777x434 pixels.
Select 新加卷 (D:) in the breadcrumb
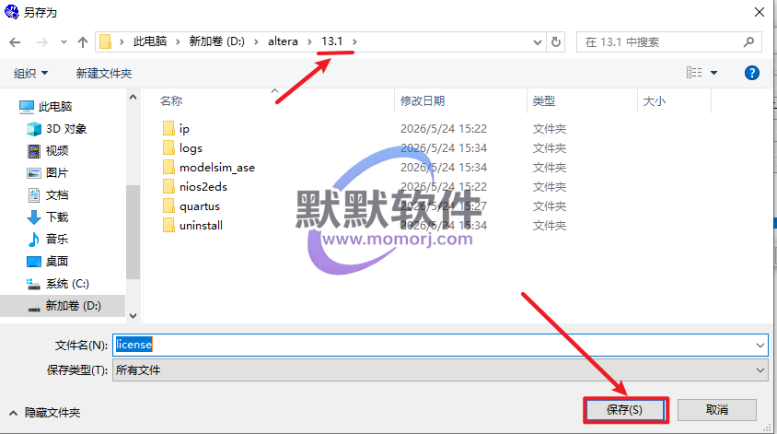point(217,42)
